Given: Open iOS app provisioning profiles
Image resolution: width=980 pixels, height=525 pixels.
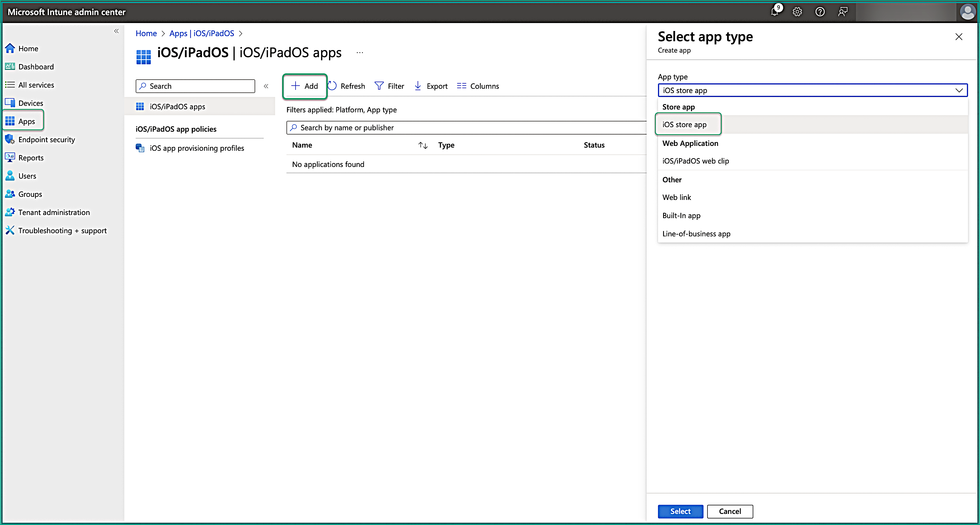Looking at the screenshot, I should (197, 148).
